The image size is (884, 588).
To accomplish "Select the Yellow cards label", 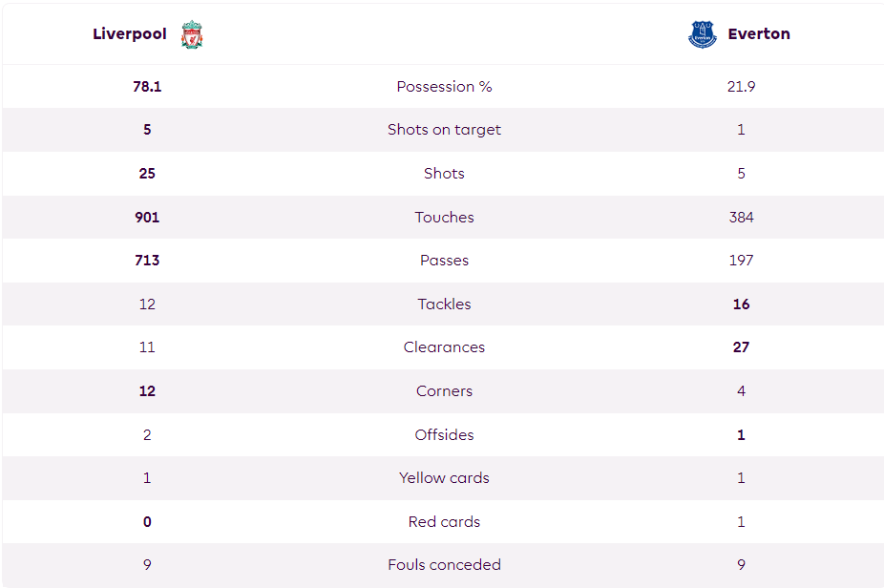I will tap(444, 477).
